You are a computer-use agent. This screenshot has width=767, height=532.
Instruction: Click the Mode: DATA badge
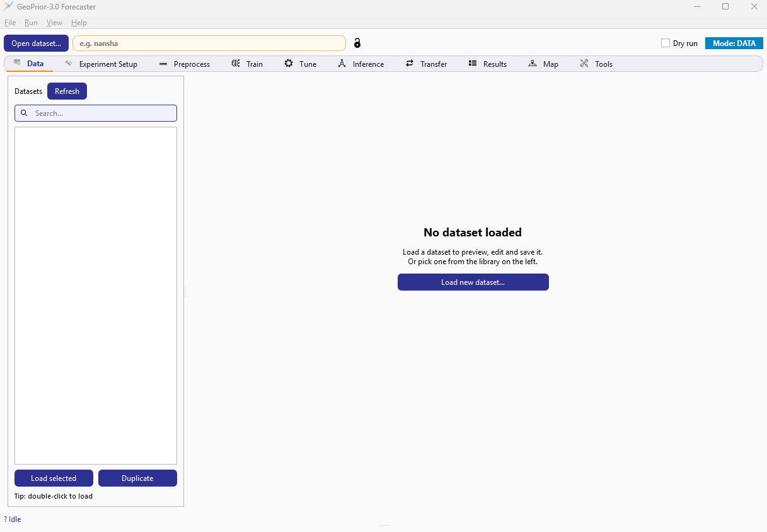(x=734, y=43)
